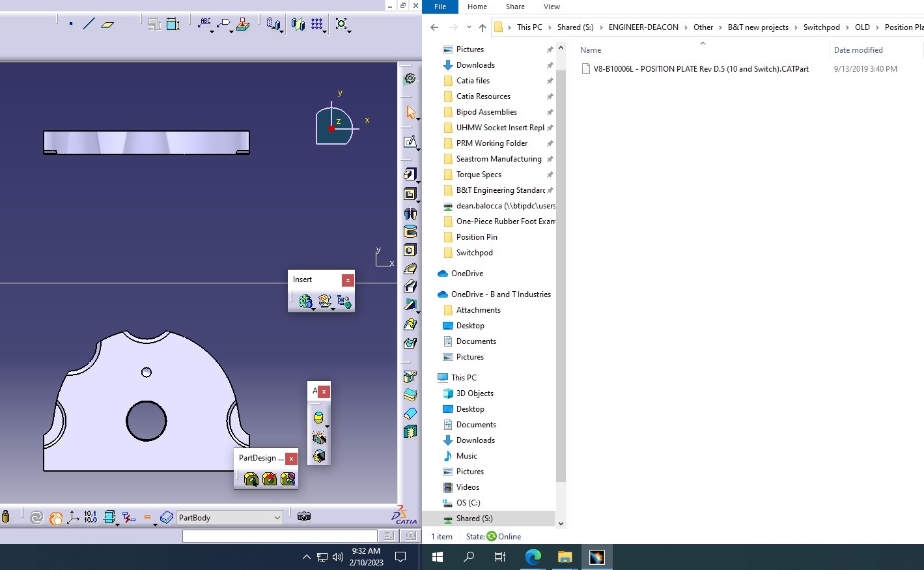Click the capture camera icon in CATIA
This screenshot has width=924, height=570.
pyautogui.click(x=304, y=517)
